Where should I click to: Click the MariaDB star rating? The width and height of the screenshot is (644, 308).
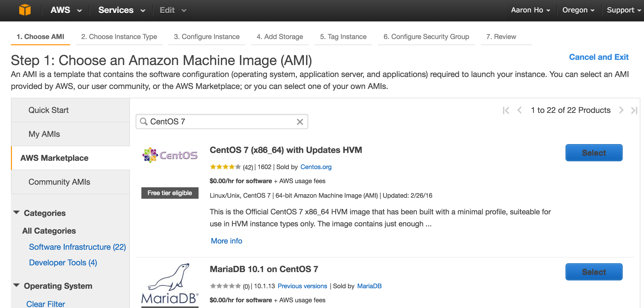pyautogui.click(x=225, y=286)
